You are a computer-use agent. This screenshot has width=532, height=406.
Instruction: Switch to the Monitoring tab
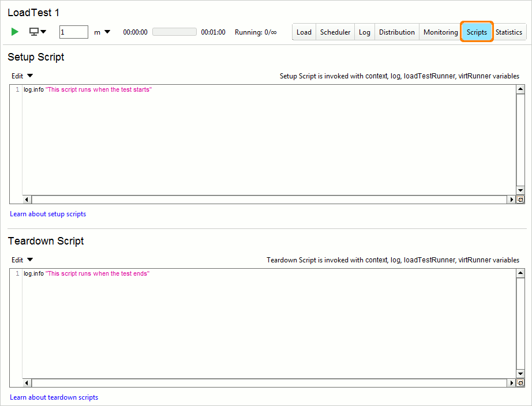tap(440, 32)
